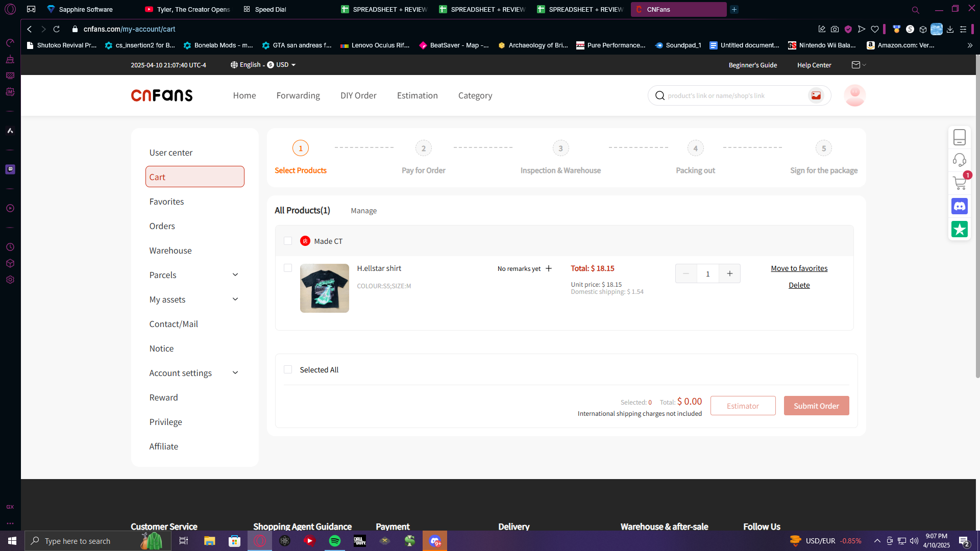Screen dimensions: 980x551
Task: Click the Submit Order button
Action: coord(816,406)
